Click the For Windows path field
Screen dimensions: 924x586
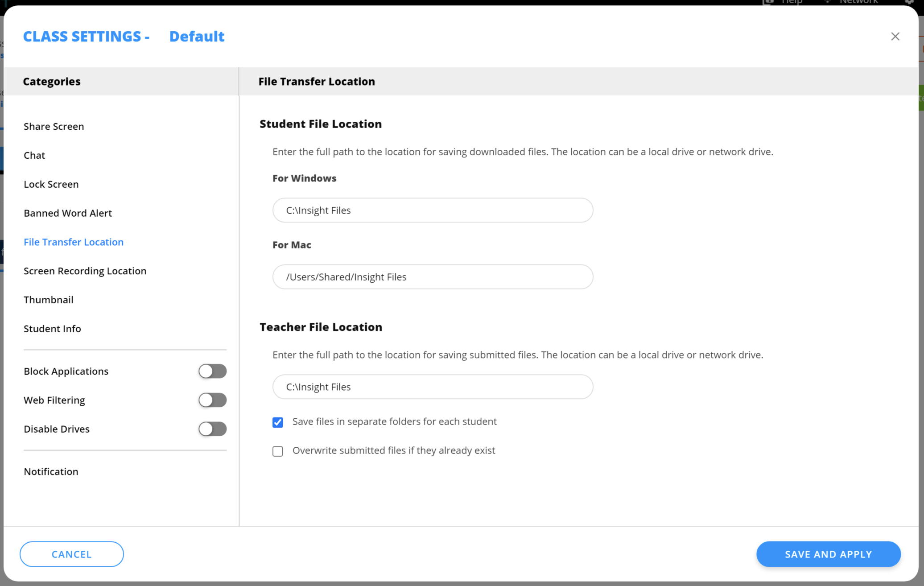pyautogui.click(x=433, y=210)
